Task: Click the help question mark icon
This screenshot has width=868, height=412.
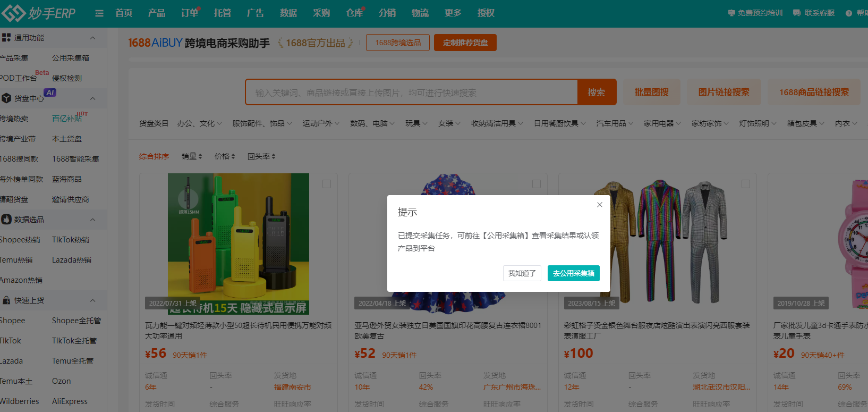Action: click(x=849, y=13)
